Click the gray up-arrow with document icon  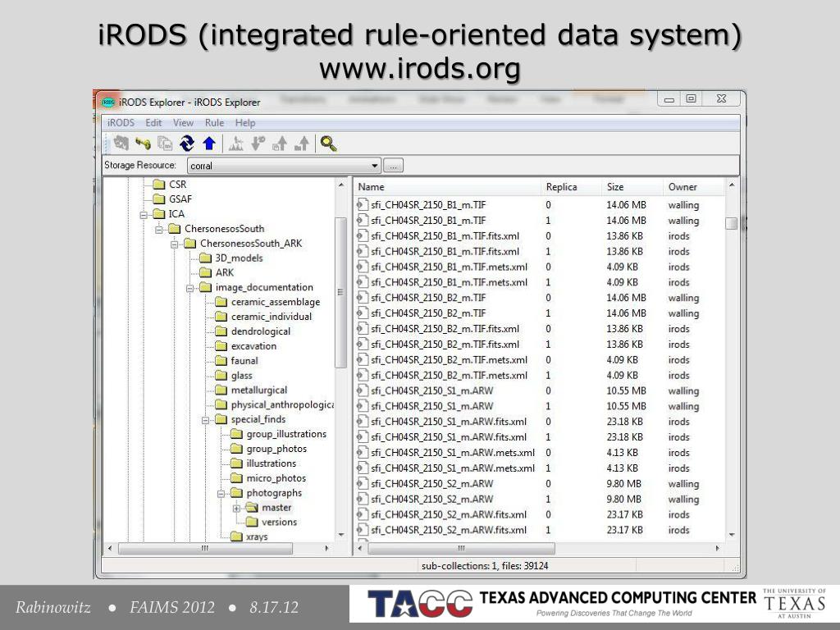coord(280,144)
